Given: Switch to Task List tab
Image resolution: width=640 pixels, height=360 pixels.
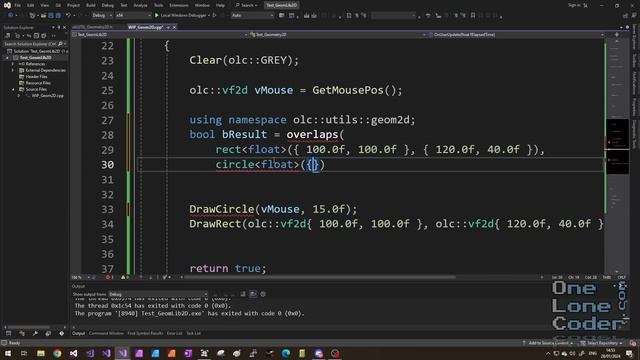Looking at the screenshot, I should [193, 333].
